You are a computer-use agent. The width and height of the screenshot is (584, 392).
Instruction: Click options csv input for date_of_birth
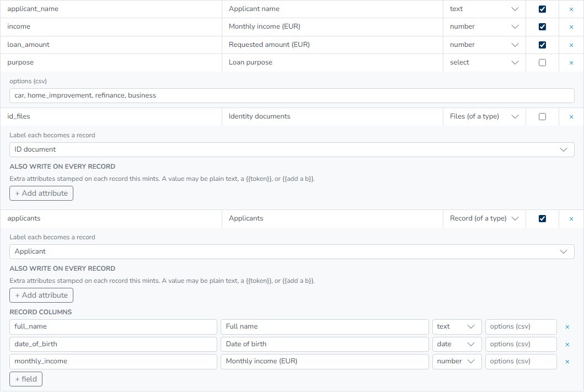[x=521, y=345]
